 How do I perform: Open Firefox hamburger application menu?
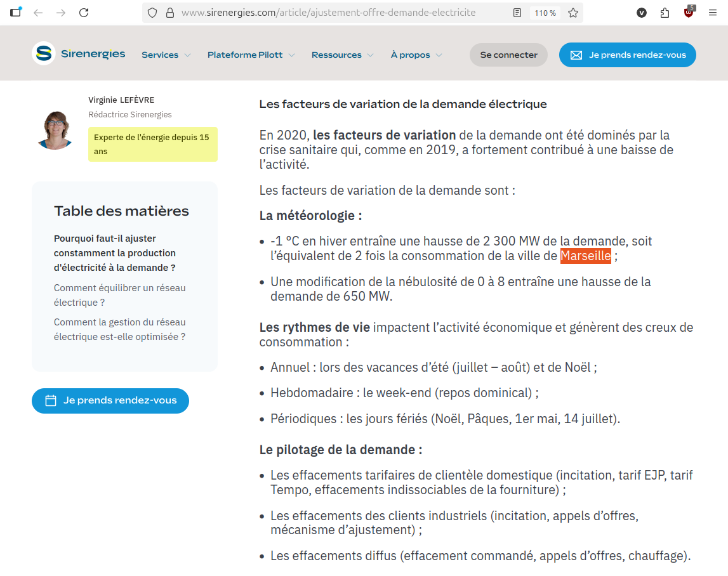713,13
